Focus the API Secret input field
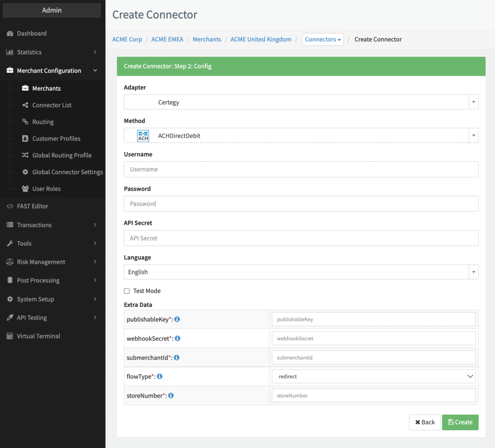Screen dimensions: 495x448 pos(301,238)
